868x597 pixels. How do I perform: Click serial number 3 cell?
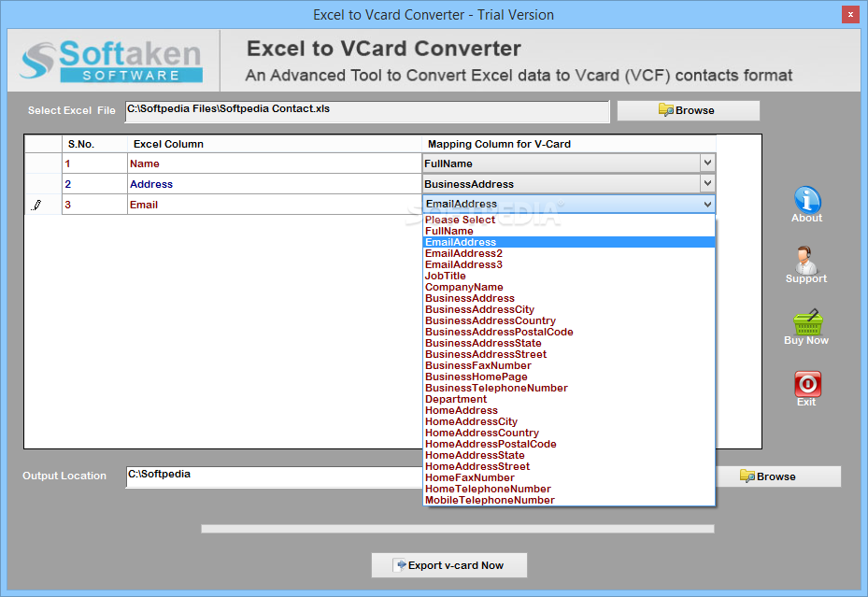point(94,205)
